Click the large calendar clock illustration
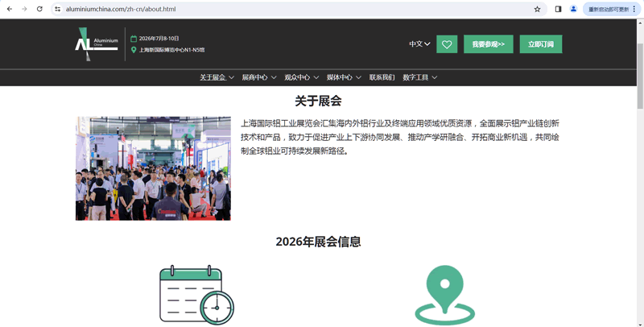This screenshot has width=644, height=327. (x=196, y=295)
